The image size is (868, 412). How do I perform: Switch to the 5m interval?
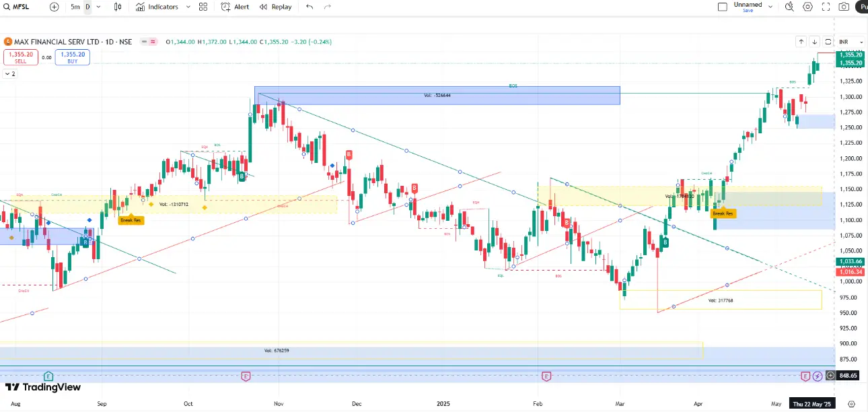75,7
